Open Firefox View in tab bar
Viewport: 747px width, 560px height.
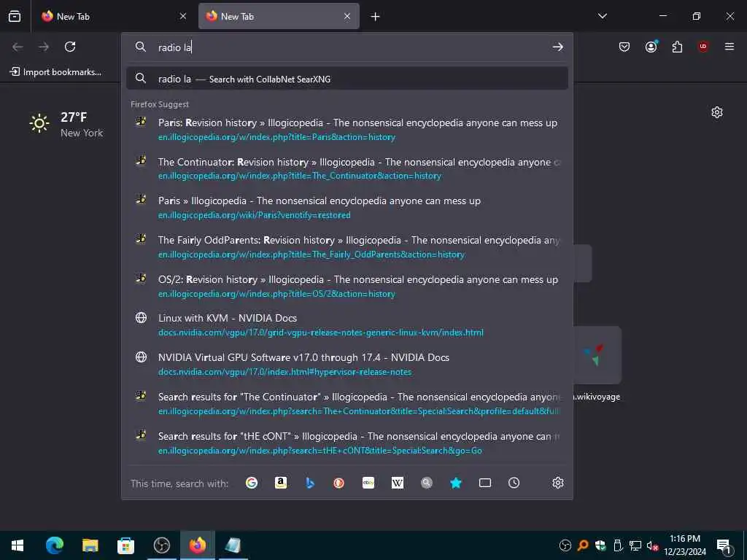coord(15,16)
